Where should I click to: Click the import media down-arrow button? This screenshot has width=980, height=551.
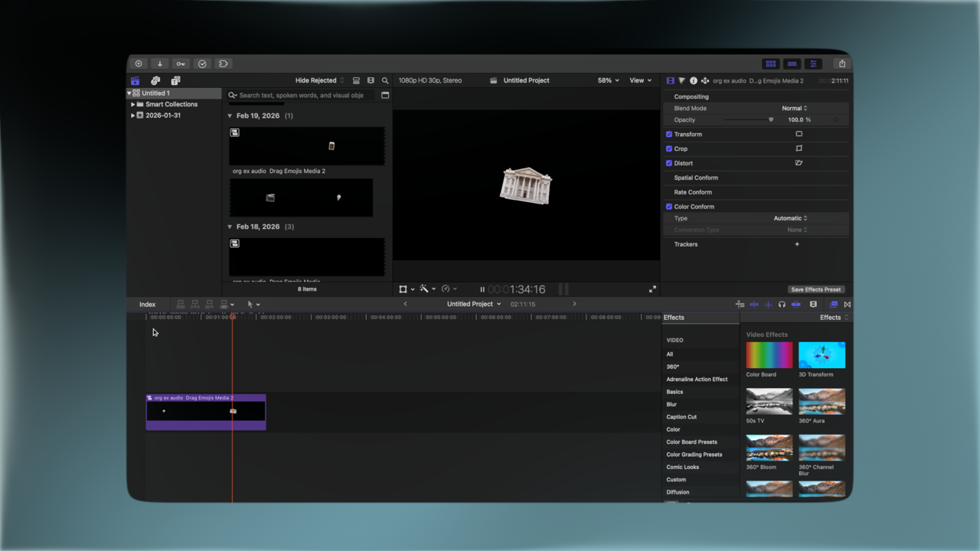(x=160, y=64)
